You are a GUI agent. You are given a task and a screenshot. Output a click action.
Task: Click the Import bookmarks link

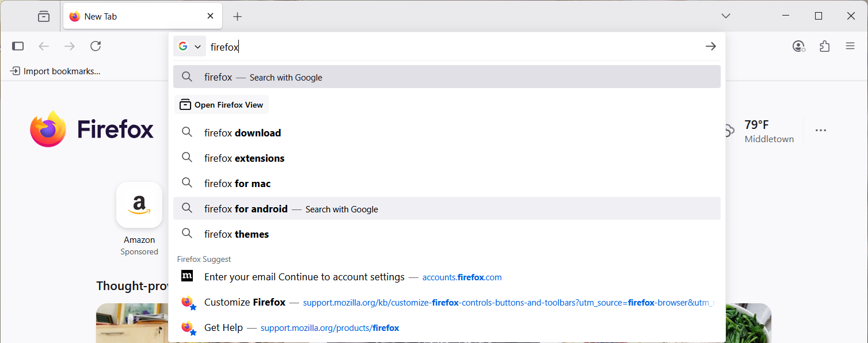[x=55, y=71]
